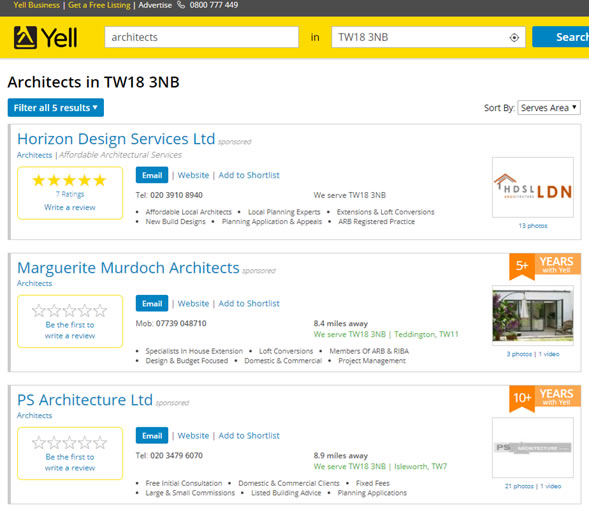Click We serve TW18 3NB | Teddington, TW11
Screen dimensions: 589x510
386,335
